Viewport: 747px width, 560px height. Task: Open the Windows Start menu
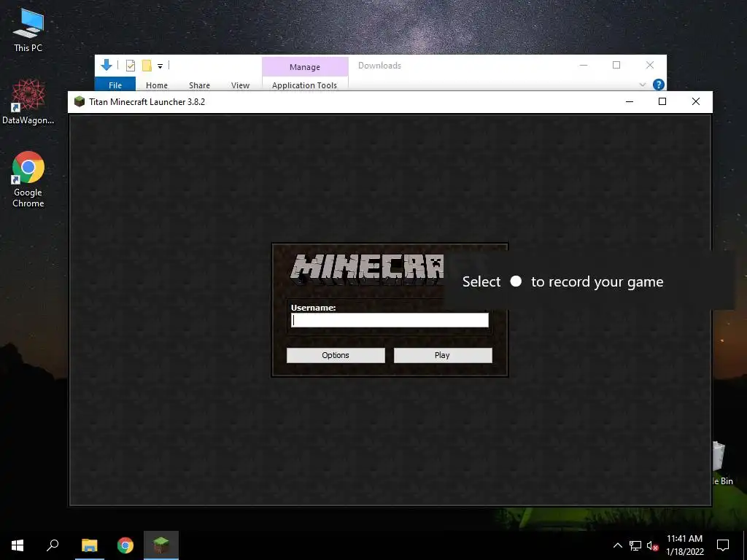[x=18, y=545]
